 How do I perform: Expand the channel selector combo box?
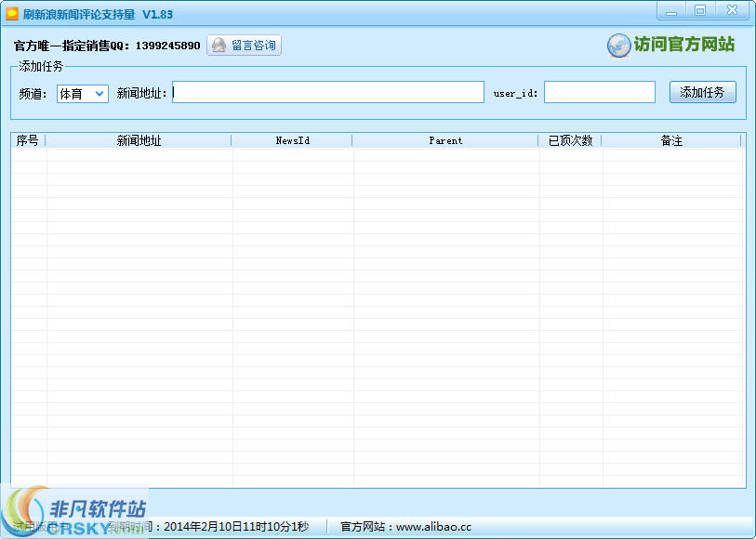[82, 93]
